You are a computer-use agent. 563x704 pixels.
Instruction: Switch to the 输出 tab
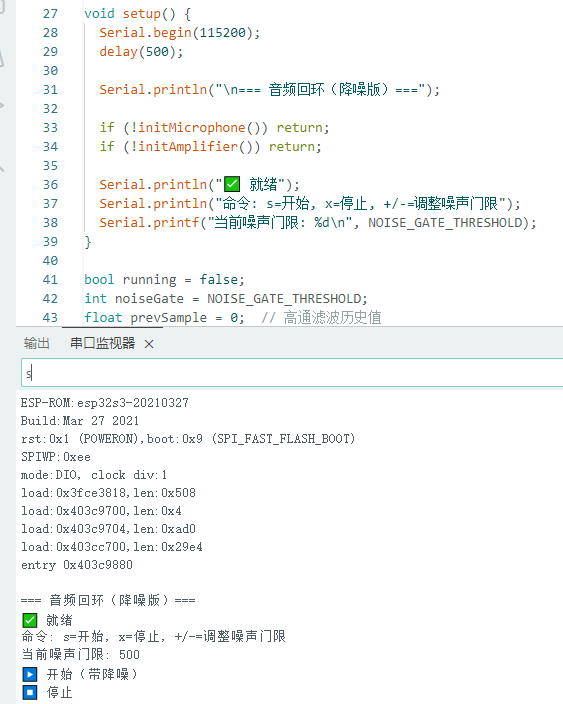pos(36,343)
